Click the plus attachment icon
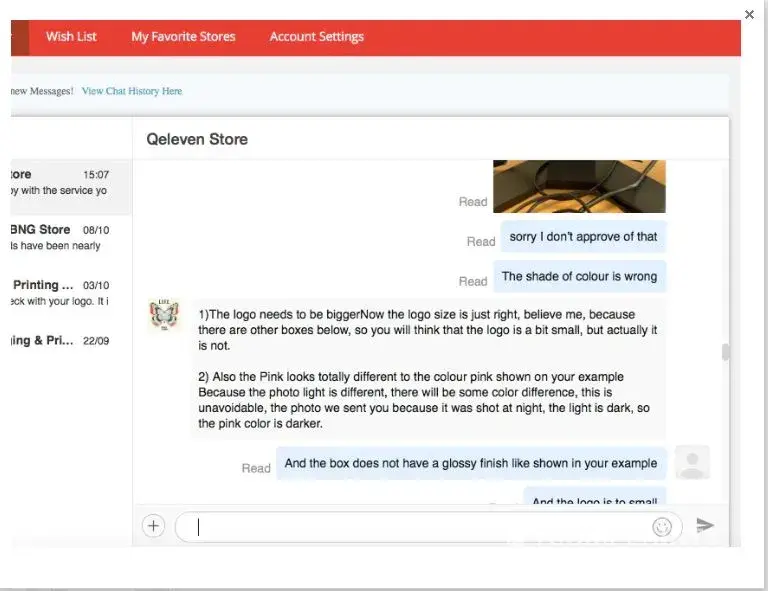Screen dimensions: 768x591 153,526
